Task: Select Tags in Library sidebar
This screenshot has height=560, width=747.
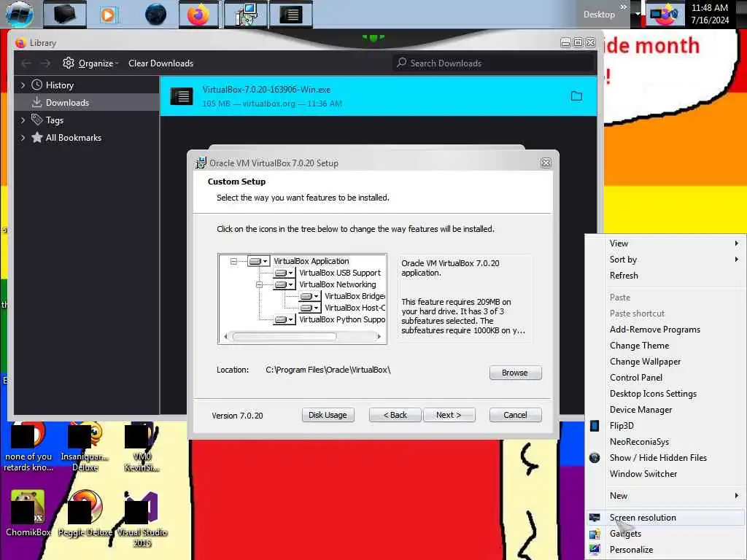Action: click(54, 120)
